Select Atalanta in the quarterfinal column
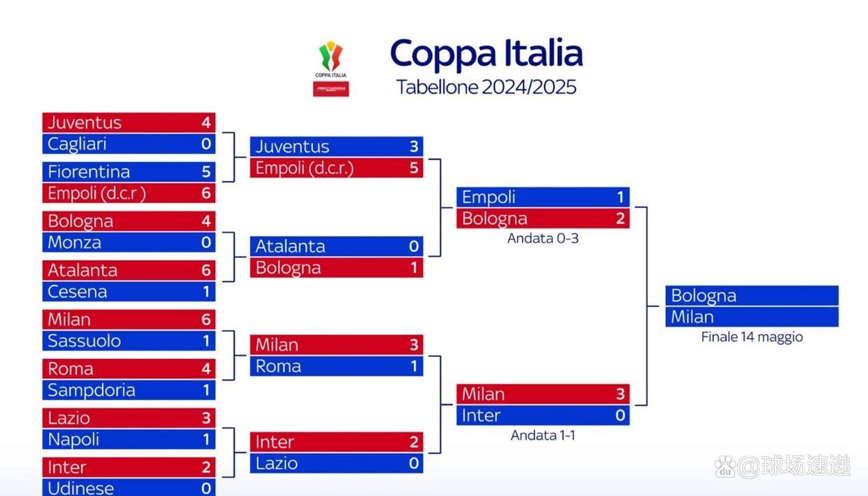The height and width of the screenshot is (496, 868). pos(336,246)
